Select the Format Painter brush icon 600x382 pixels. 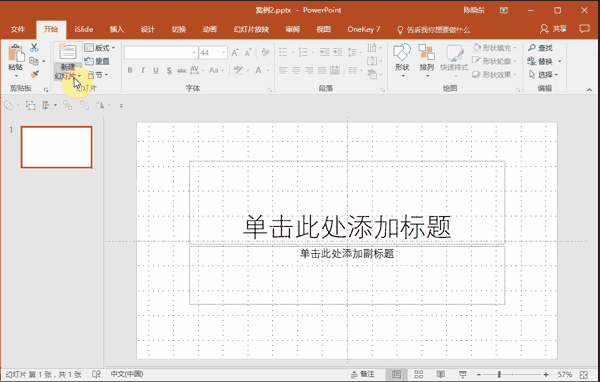coord(34,74)
